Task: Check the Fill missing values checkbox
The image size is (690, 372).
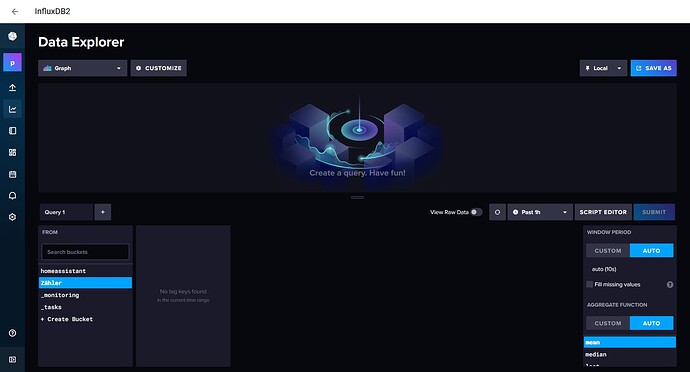Action: 590,284
